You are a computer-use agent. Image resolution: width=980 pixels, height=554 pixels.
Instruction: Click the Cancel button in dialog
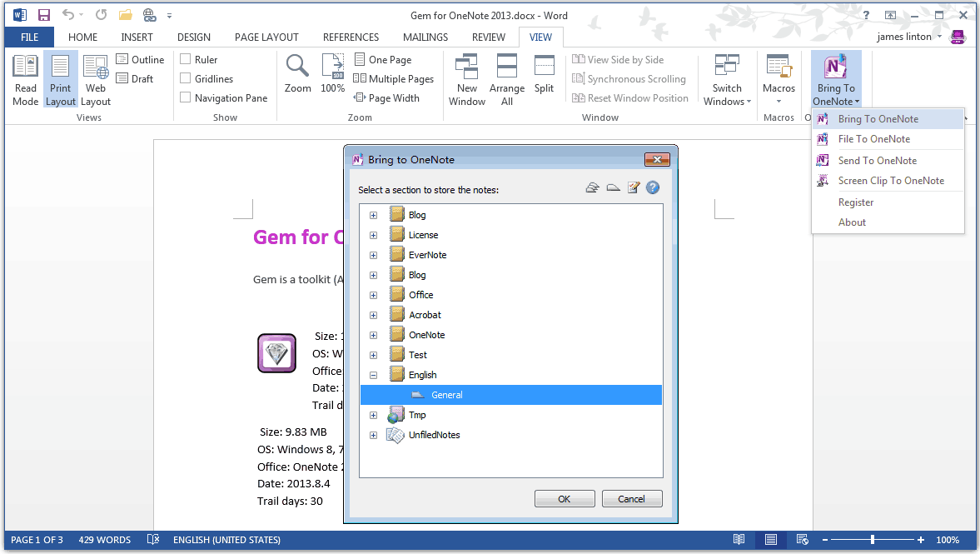pos(631,499)
